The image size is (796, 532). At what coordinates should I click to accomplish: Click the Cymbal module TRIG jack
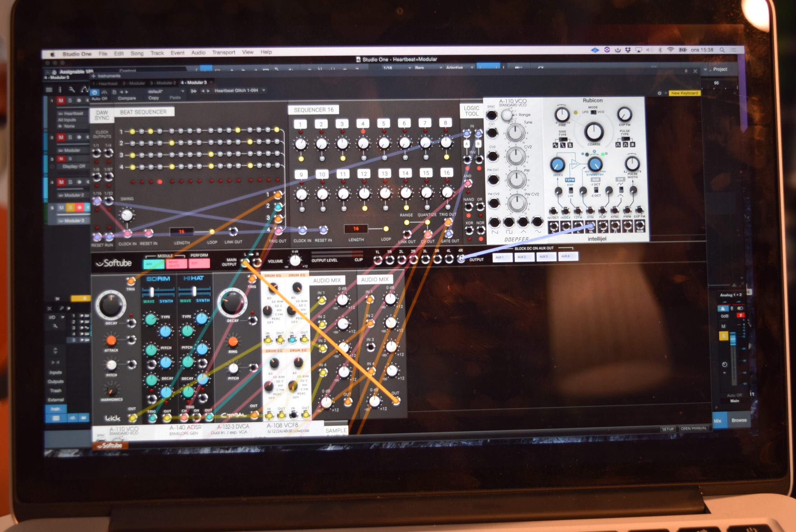(x=252, y=279)
